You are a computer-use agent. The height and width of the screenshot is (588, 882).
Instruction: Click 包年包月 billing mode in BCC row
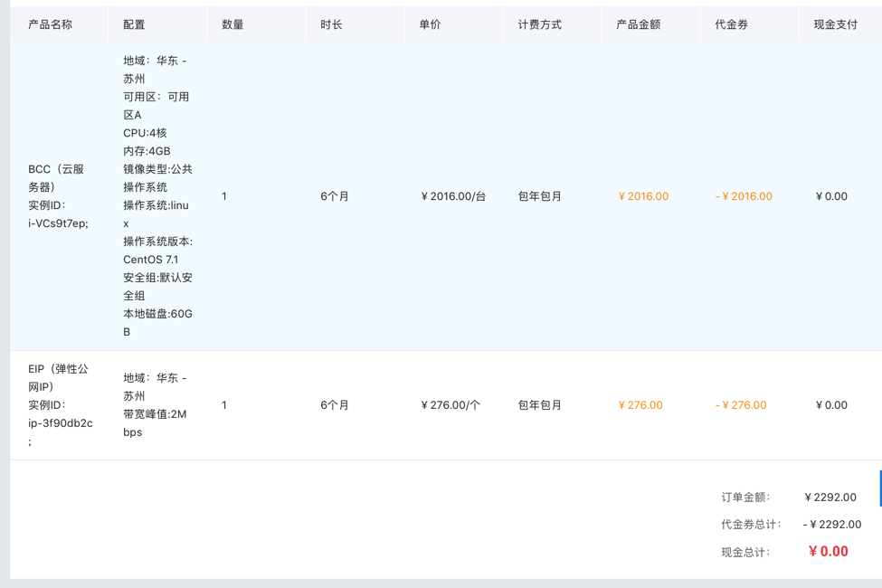[x=539, y=196]
